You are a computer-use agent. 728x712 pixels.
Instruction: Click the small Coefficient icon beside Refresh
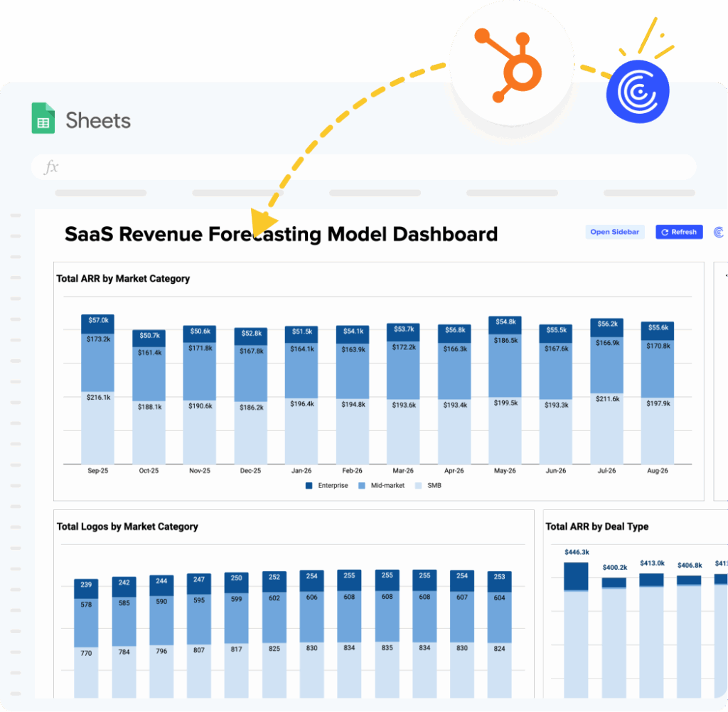pyautogui.click(x=718, y=232)
